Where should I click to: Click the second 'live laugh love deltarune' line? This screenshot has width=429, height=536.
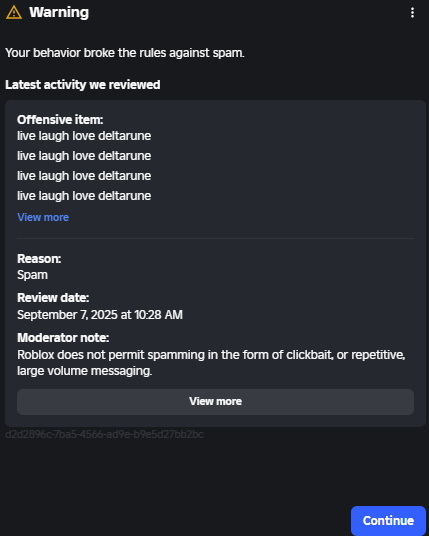coord(84,156)
